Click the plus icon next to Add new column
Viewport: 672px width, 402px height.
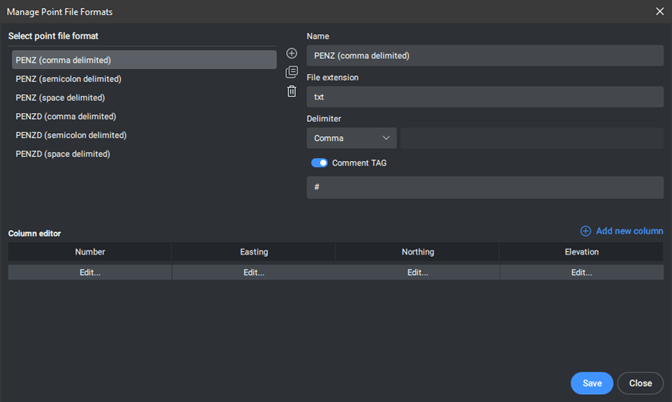[x=585, y=231]
